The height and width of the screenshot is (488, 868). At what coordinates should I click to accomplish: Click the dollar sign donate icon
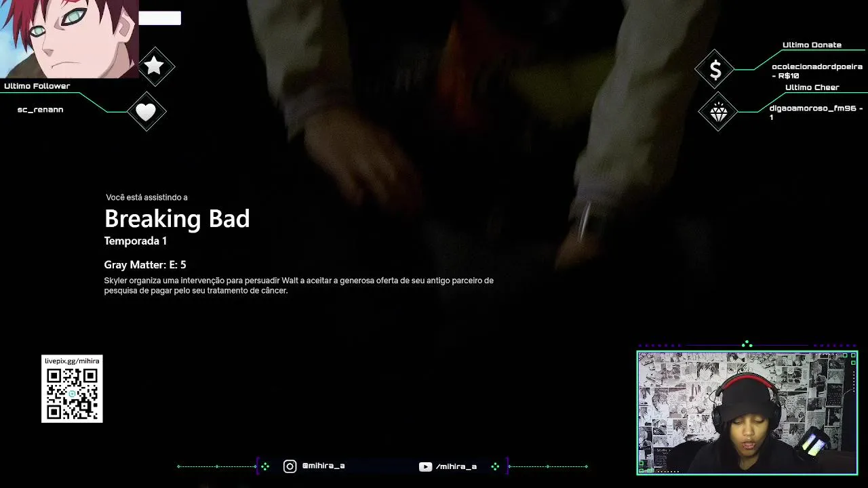[715, 69]
